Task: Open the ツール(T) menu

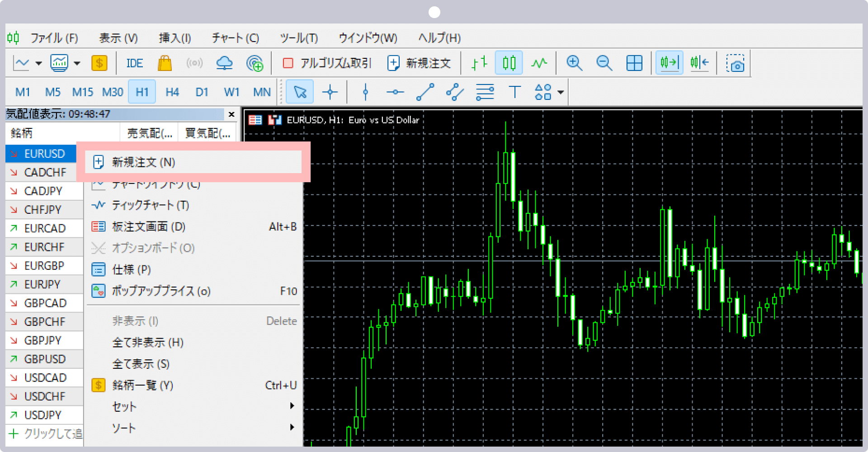Action: pyautogui.click(x=299, y=38)
